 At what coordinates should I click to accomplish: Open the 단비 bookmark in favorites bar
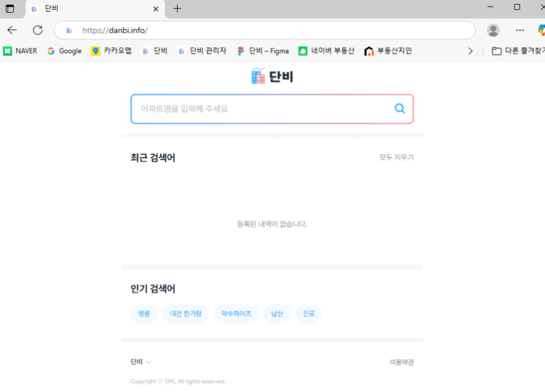(154, 51)
